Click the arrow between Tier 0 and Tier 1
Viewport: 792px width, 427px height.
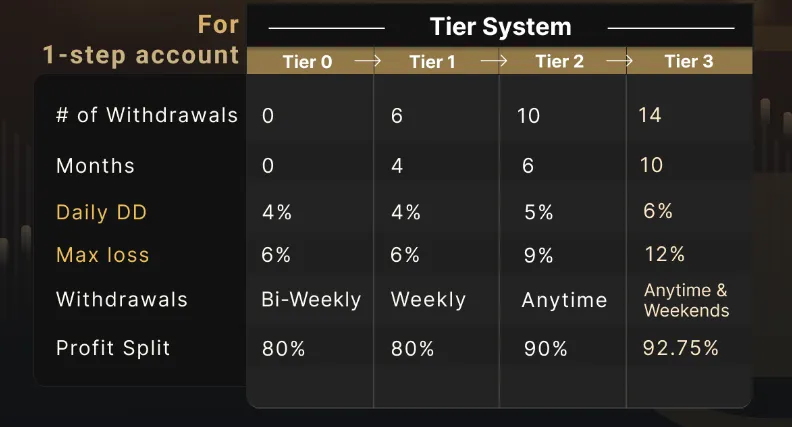[x=368, y=61]
